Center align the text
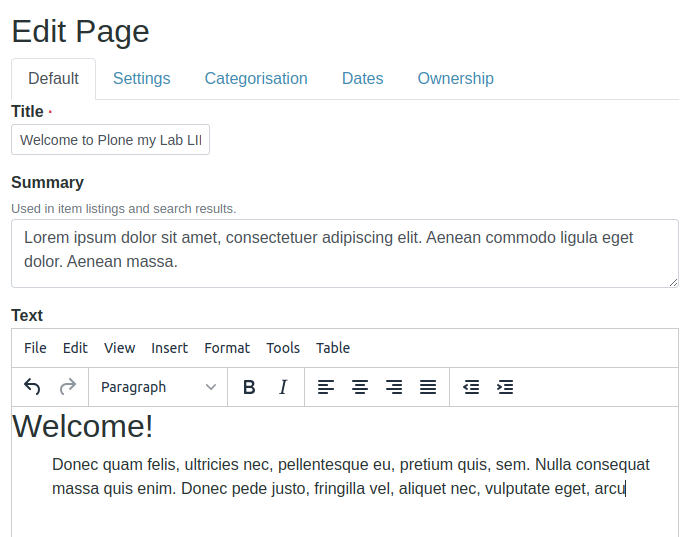Image resolution: width=689 pixels, height=537 pixels. (x=360, y=387)
